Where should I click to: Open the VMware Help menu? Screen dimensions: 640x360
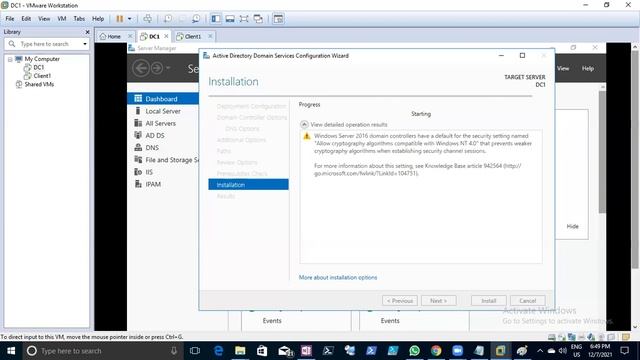coord(98,19)
